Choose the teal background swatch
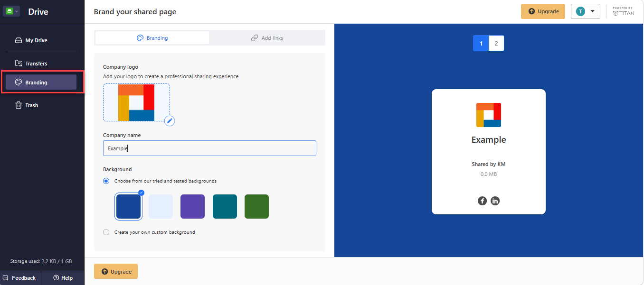 pos(225,207)
